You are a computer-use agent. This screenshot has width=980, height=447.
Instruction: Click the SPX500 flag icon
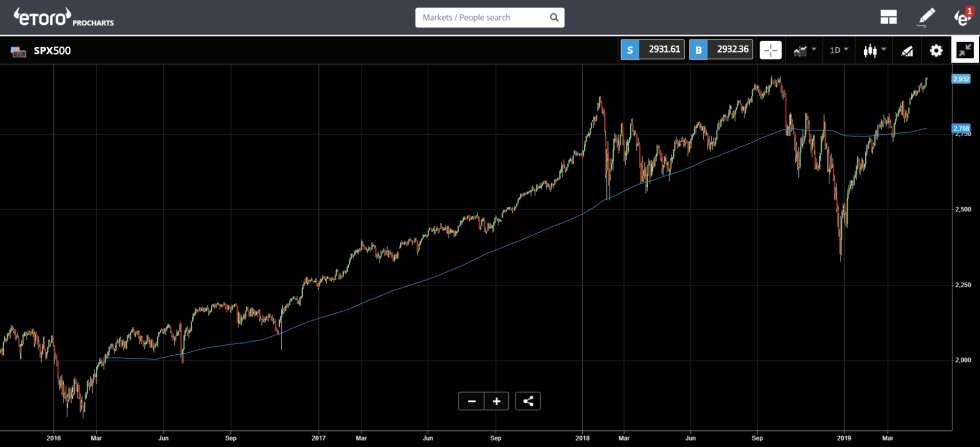[x=18, y=51]
